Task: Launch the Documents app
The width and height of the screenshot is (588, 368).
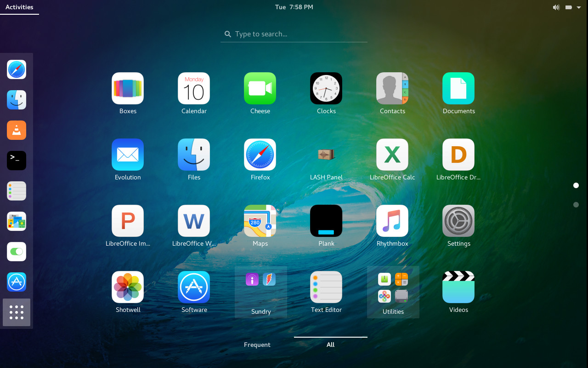Action: pos(458,88)
